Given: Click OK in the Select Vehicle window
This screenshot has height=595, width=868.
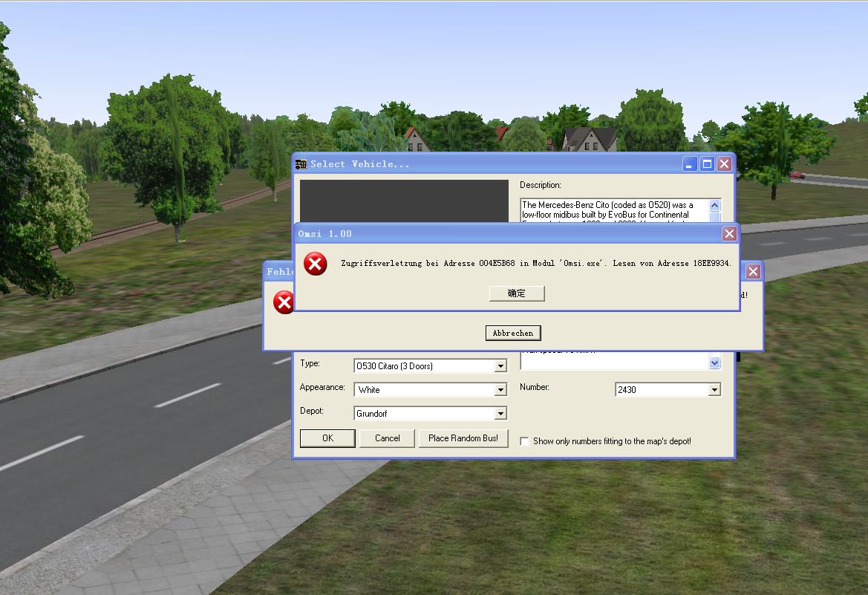Looking at the screenshot, I should pyautogui.click(x=327, y=438).
